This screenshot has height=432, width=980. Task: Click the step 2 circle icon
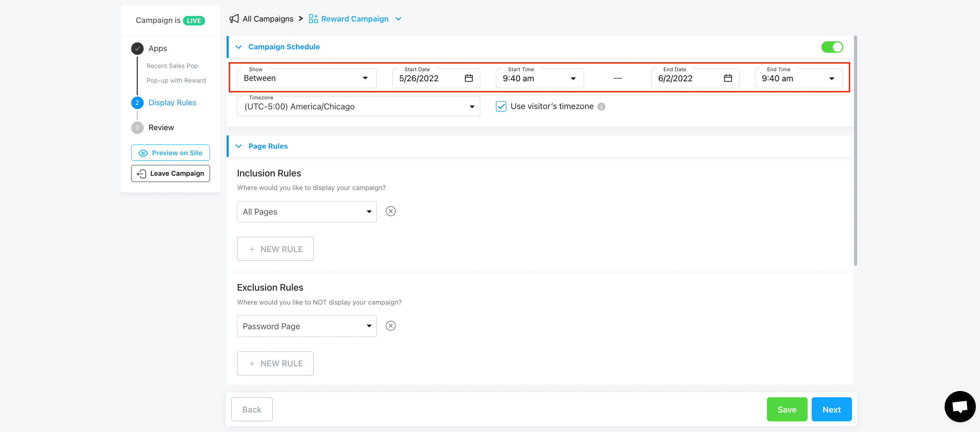pyautogui.click(x=137, y=103)
